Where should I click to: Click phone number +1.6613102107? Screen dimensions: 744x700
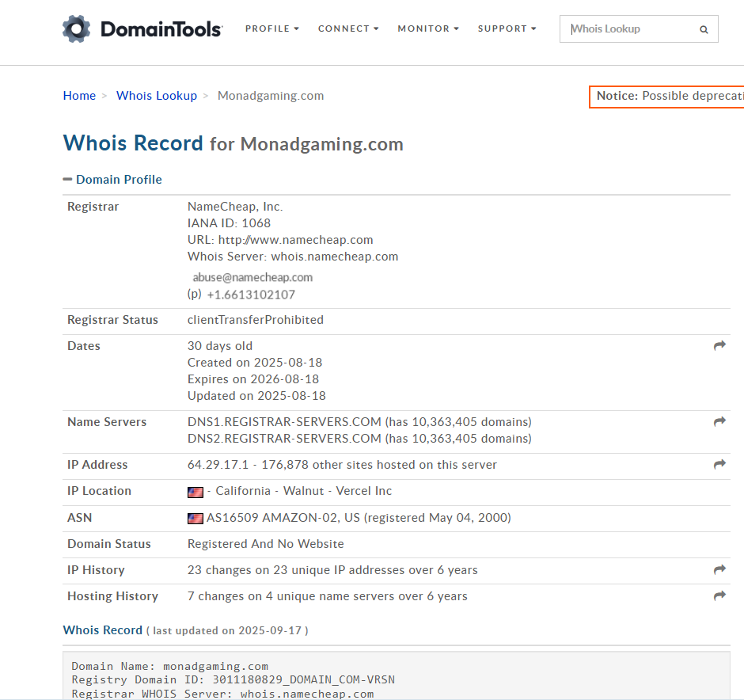251,295
